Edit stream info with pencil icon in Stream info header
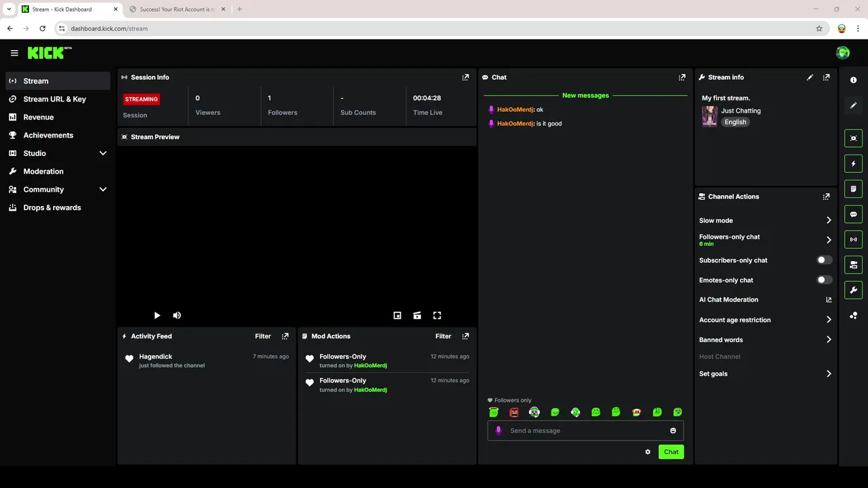 click(810, 77)
